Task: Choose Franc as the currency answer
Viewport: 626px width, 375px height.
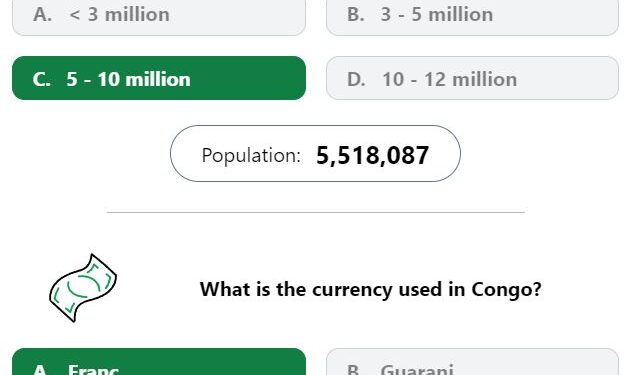Action: (x=159, y=362)
